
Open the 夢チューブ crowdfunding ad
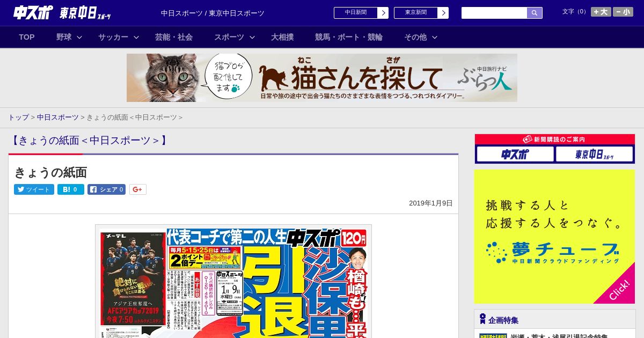(554, 237)
